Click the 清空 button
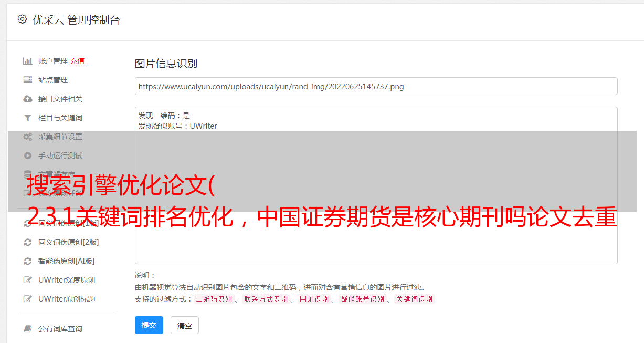 (x=185, y=325)
